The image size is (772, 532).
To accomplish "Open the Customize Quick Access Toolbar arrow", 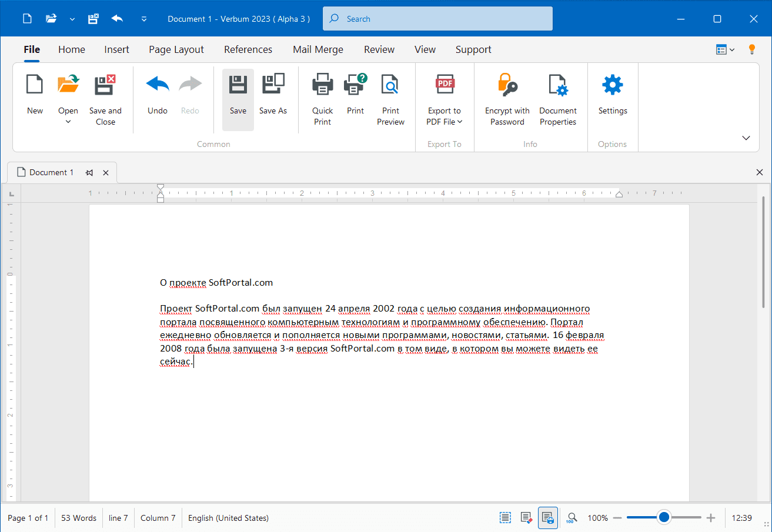I will (144, 19).
